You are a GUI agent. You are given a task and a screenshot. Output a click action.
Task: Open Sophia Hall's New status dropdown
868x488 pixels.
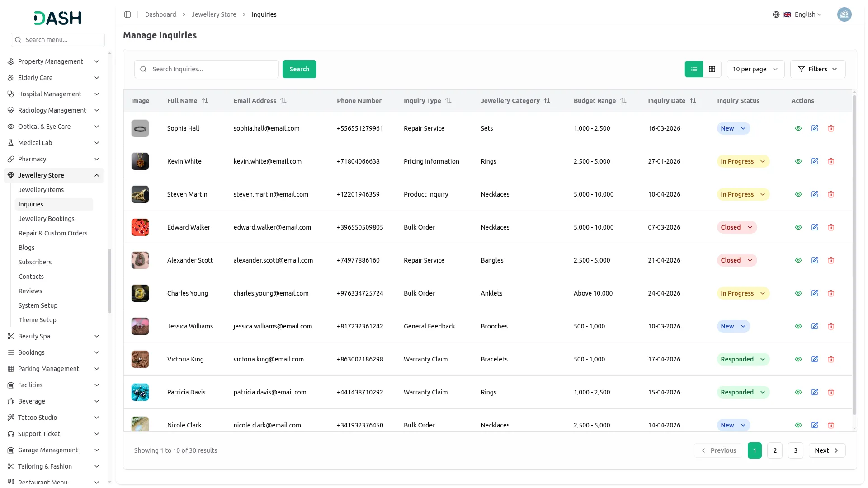tap(733, 128)
